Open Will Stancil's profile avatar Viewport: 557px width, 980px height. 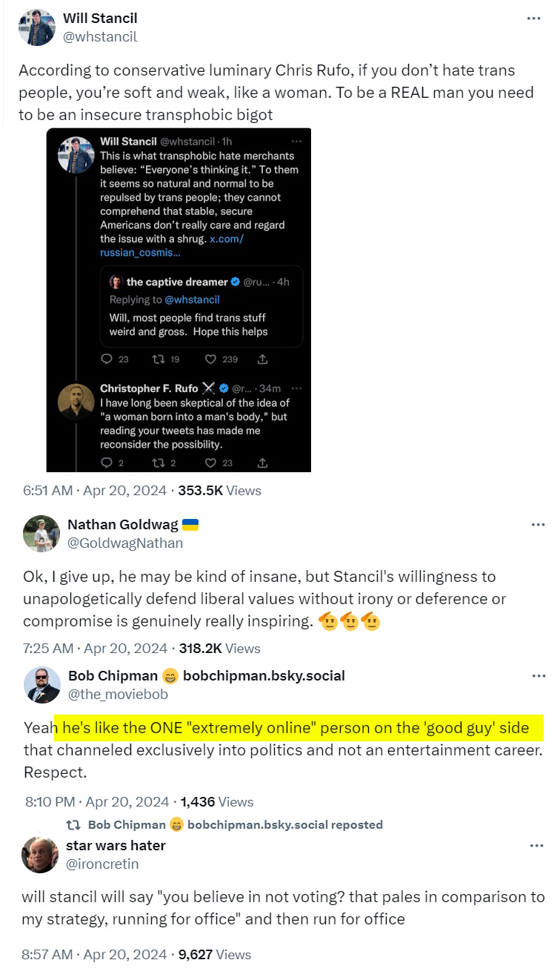36,27
